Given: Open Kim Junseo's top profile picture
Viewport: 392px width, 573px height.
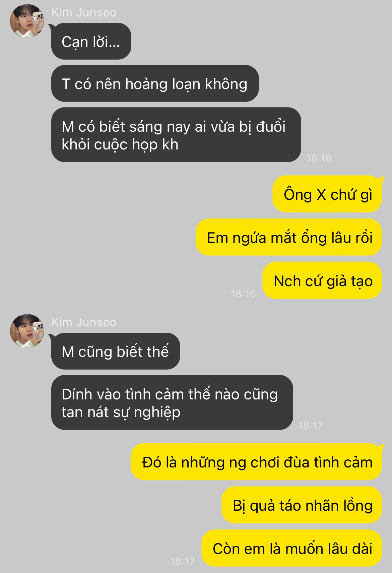Looking at the screenshot, I should point(27,21).
